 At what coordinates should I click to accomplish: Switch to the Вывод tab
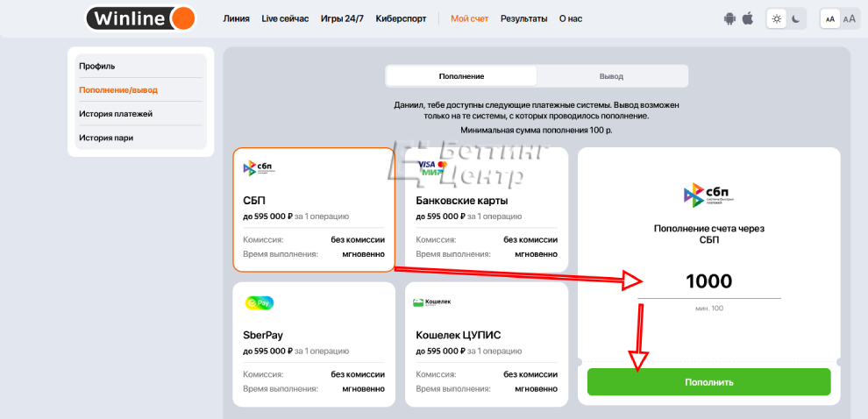(x=611, y=76)
